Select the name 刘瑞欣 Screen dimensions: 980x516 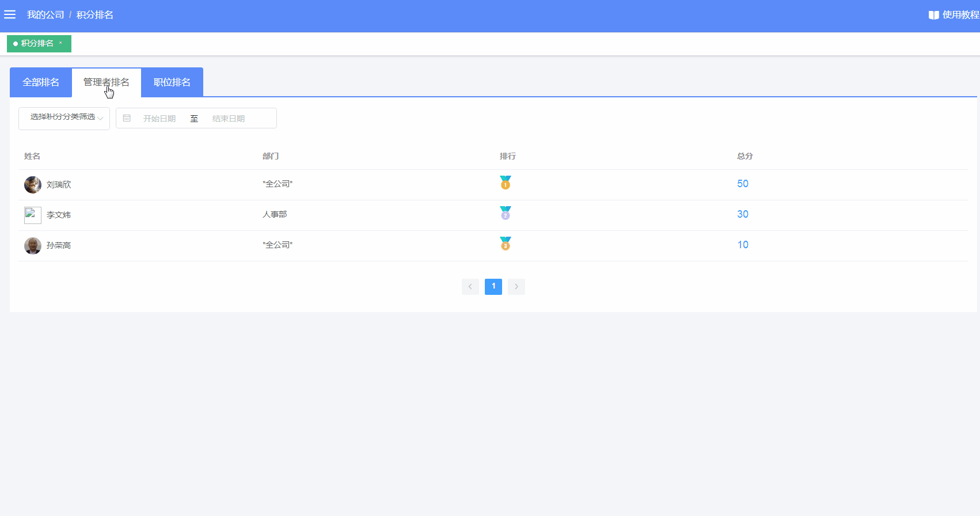(x=59, y=185)
